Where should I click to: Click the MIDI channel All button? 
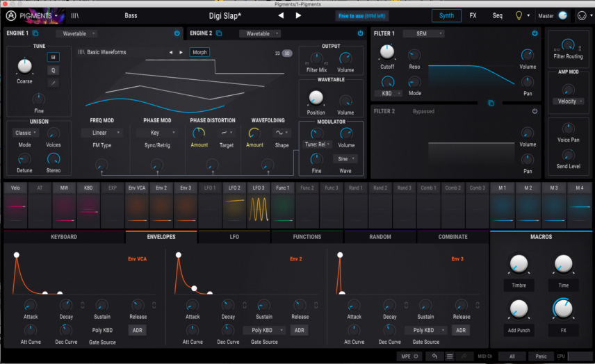pyautogui.click(x=512, y=356)
